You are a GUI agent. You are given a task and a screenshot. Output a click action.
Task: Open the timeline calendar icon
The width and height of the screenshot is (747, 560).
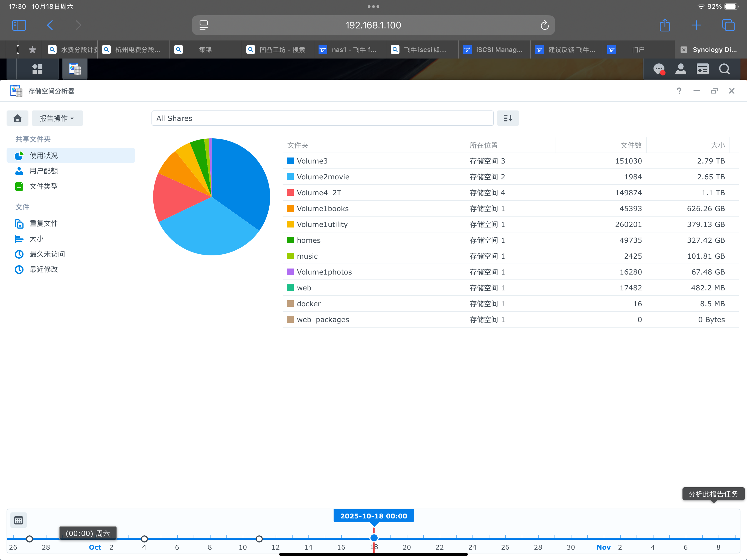pos(19,520)
